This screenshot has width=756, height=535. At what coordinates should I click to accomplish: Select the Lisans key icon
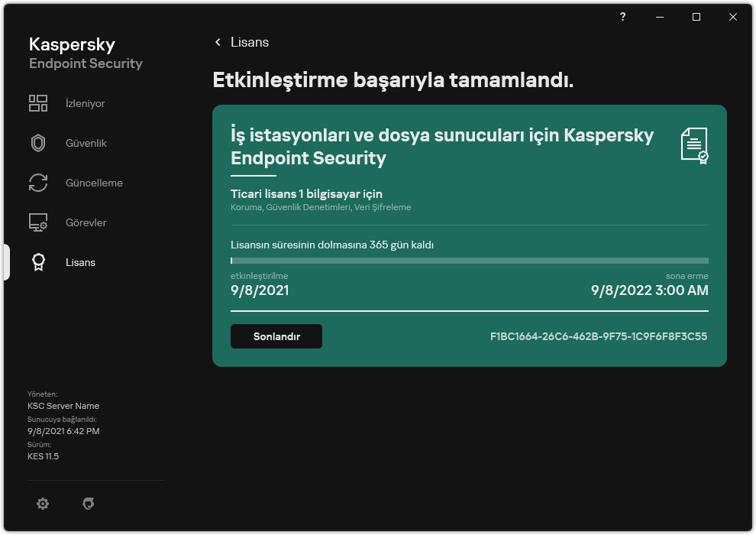point(38,261)
